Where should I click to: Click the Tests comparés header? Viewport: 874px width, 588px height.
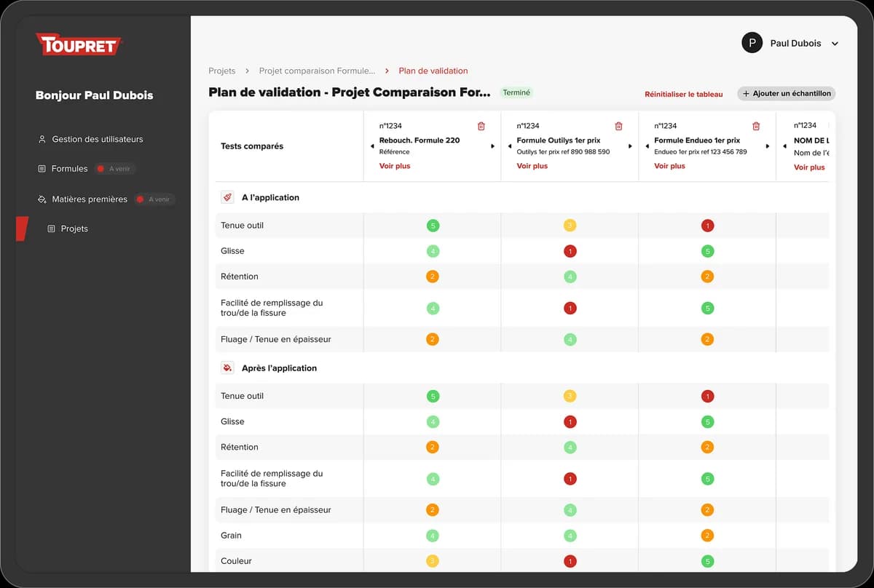pos(252,146)
